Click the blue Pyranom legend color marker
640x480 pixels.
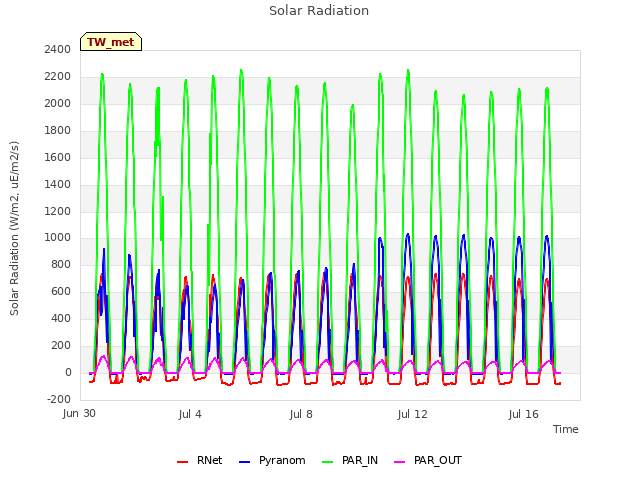point(244,462)
